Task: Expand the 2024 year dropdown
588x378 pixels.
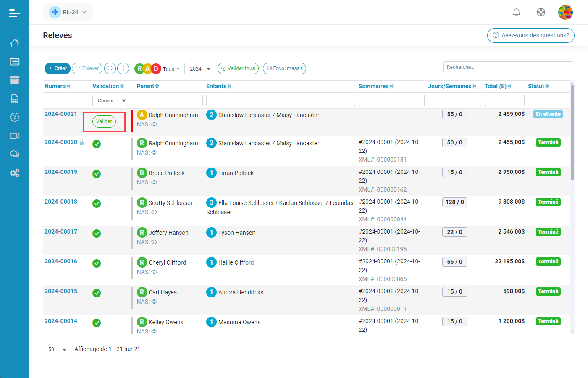Action: coord(199,68)
